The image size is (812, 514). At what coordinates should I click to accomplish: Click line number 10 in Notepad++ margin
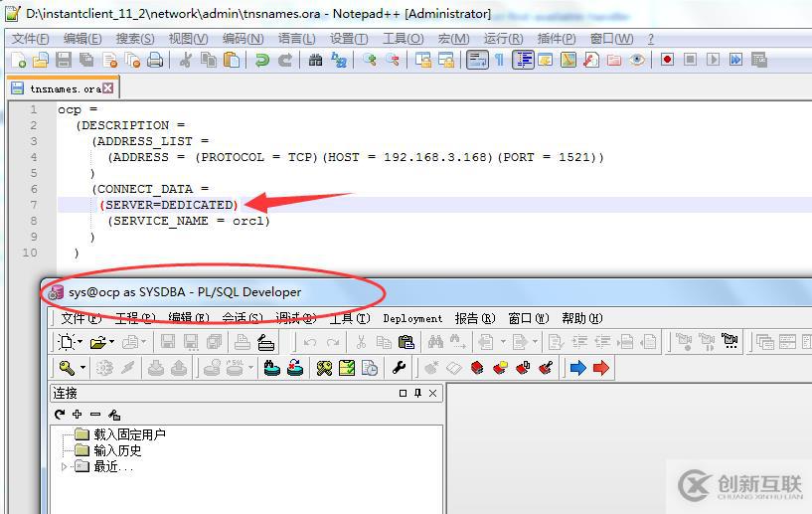(30, 253)
